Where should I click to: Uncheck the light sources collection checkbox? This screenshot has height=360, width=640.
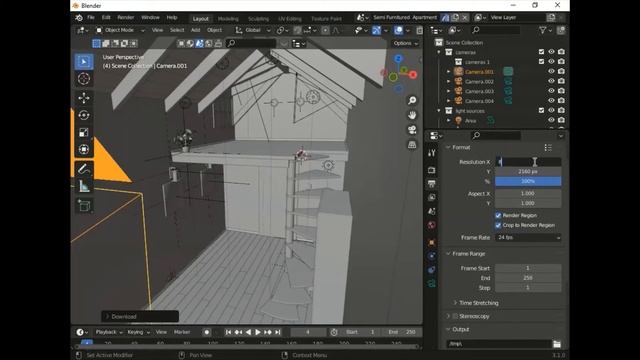(x=541, y=110)
